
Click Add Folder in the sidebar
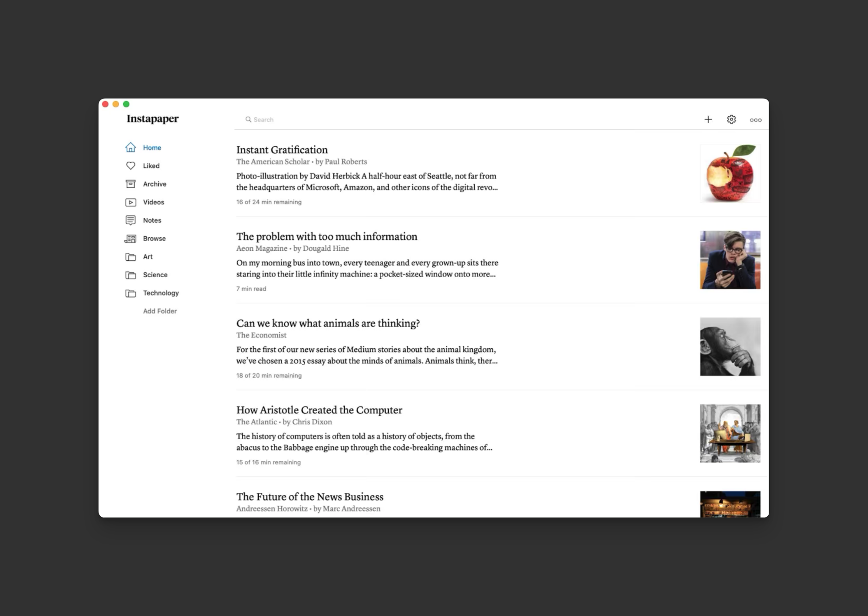[x=160, y=311]
